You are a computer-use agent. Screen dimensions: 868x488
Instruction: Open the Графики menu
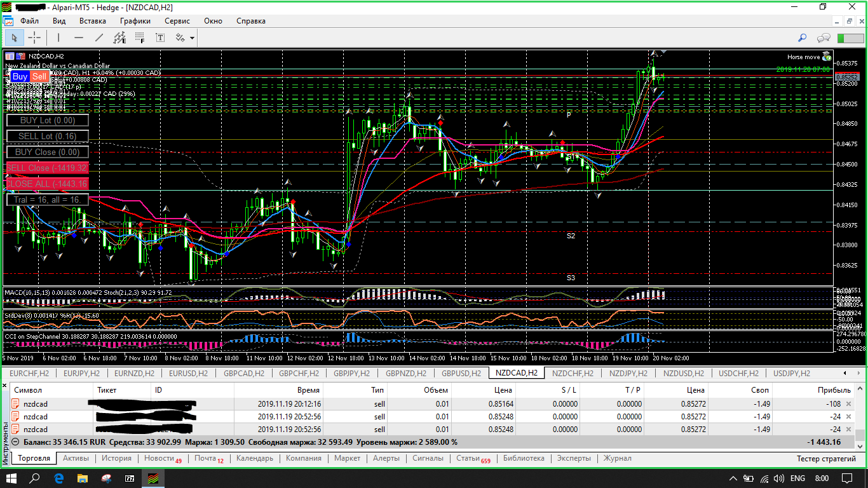click(135, 21)
